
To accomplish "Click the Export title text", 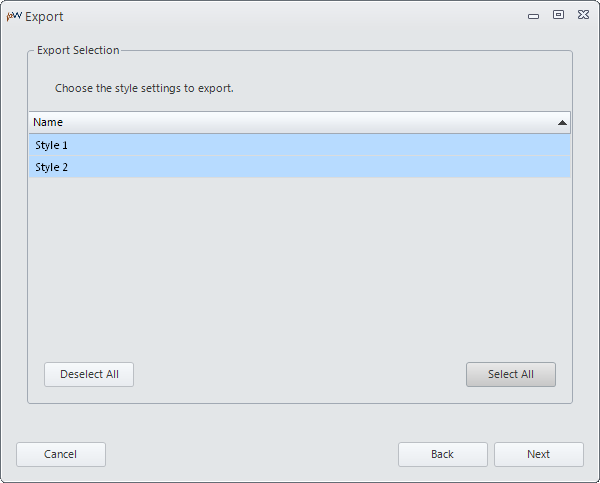I will click(44, 17).
